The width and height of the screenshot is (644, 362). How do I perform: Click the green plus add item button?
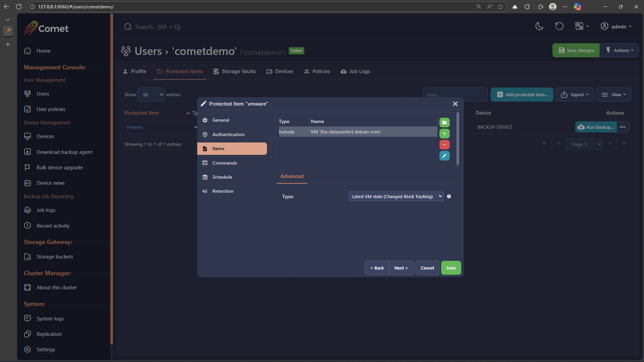pyautogui.click(x=444, y=133)
